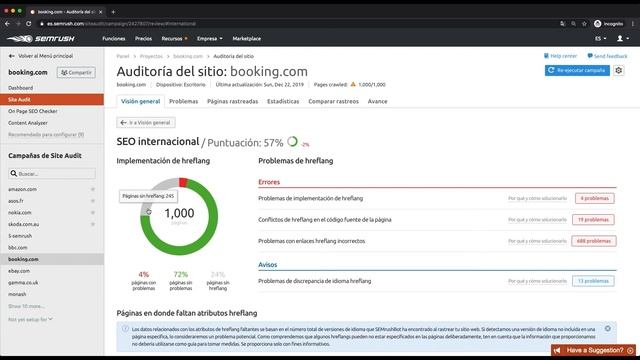Open the Estadísticas tab
Image resolution: width=640 pixels, height=360 pixels.
(283, 101)
